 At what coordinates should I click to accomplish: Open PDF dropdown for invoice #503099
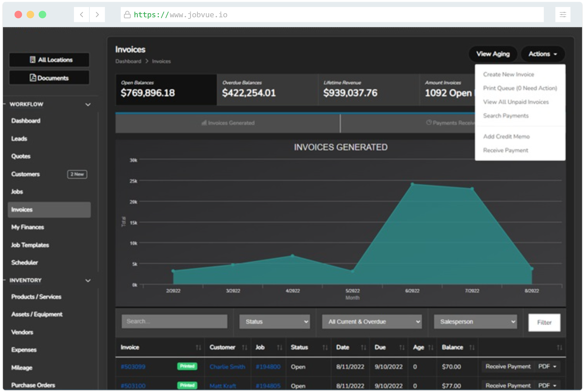pos(548,367)
